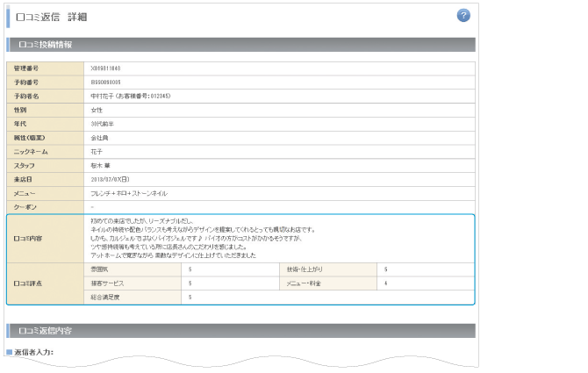Click the 接客サービス rating label
The width and height of the screenshot is (588, 373).
pyautogui.click(x=106, y=283)
